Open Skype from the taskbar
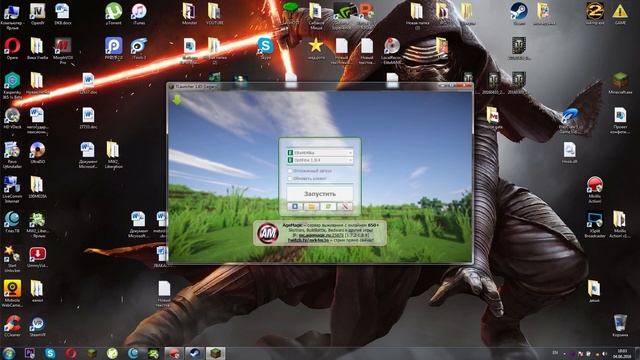Viewport: 640px width, 360px height. pos(50,353)
